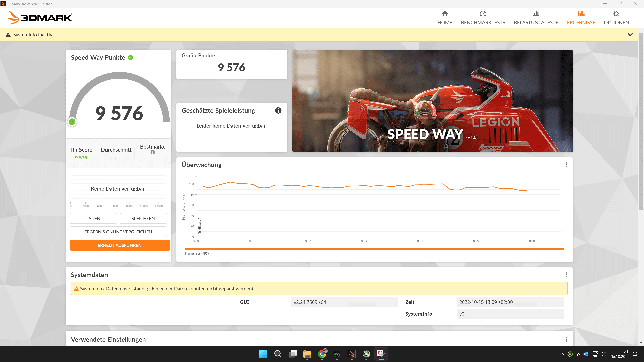
Task: Open File Explorer from the taskbar
Action: point(307,354)
